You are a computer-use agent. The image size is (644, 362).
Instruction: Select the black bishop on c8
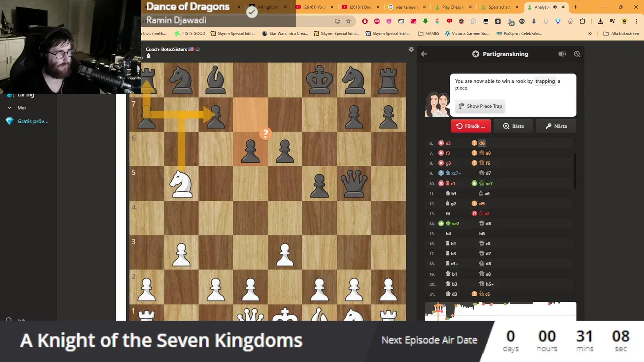point(216,80)
